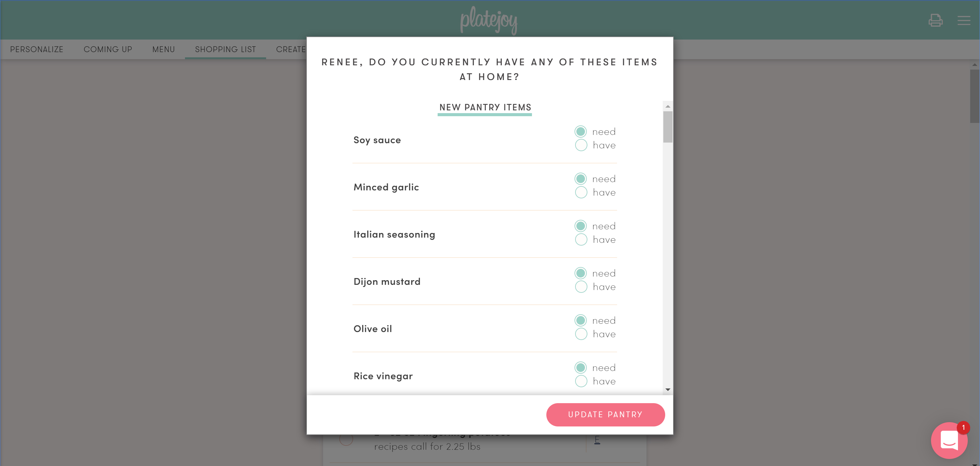Image resolution: width=980 pixels, height=466 pixels.
Task: Select 'have' for Rice vinegar
Action: (x=581, y=381)
